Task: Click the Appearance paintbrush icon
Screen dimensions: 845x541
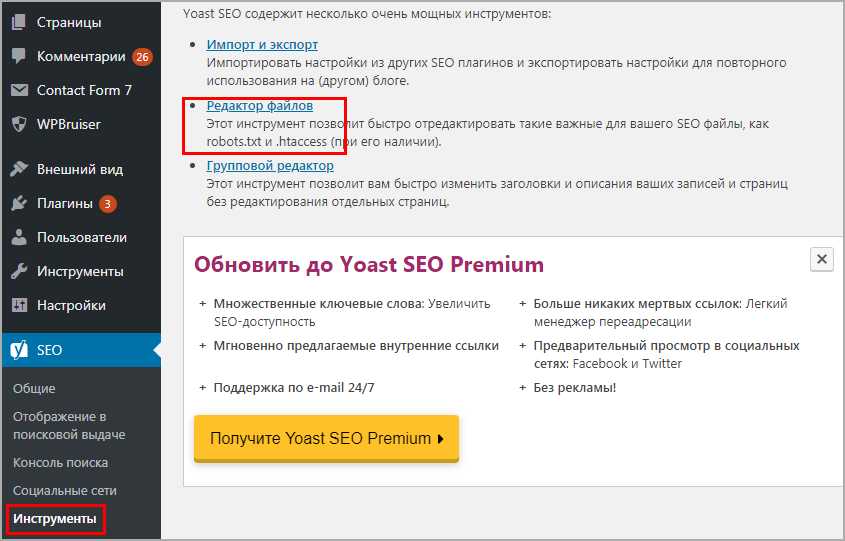Action: click(19, 169)
